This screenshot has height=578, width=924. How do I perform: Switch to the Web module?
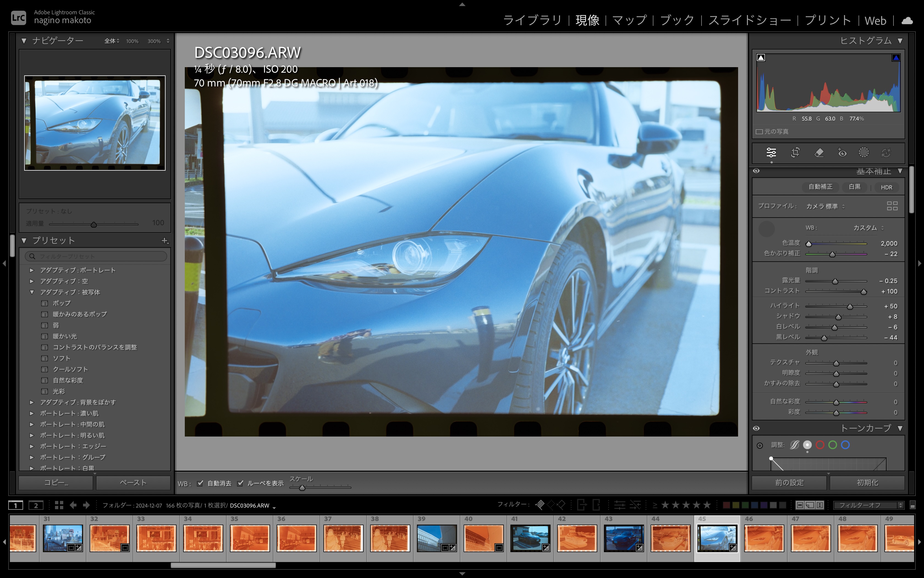[x=875, y=21]
